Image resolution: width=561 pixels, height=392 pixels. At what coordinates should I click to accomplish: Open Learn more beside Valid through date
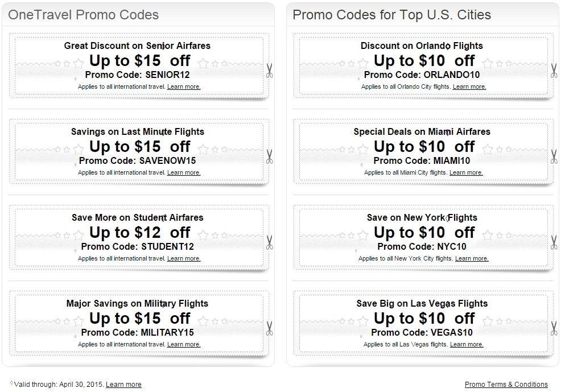(x=123, y=385)
